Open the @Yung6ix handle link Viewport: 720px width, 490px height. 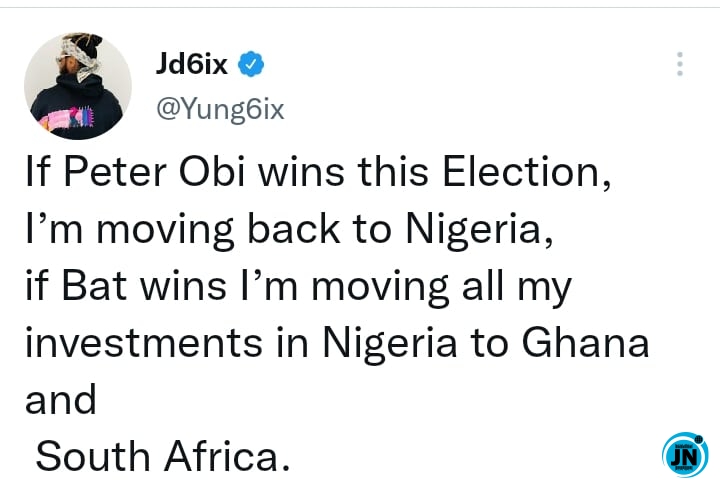[220, 109]
